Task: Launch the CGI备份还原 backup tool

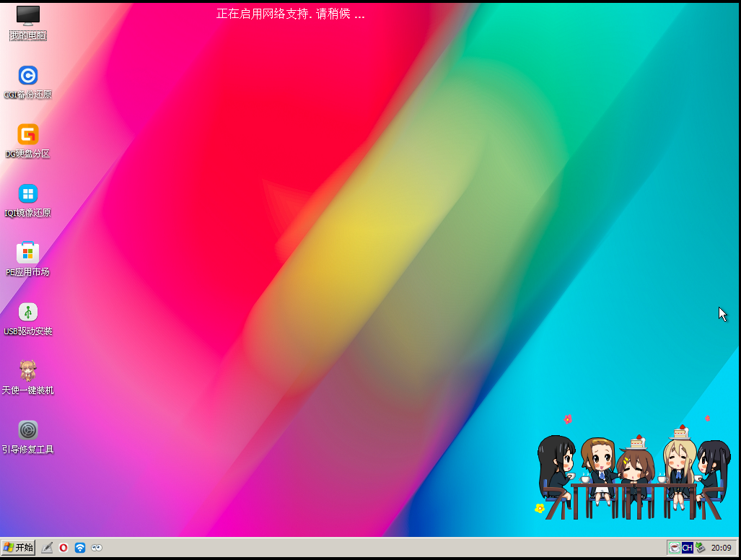Action: [27, 75]
